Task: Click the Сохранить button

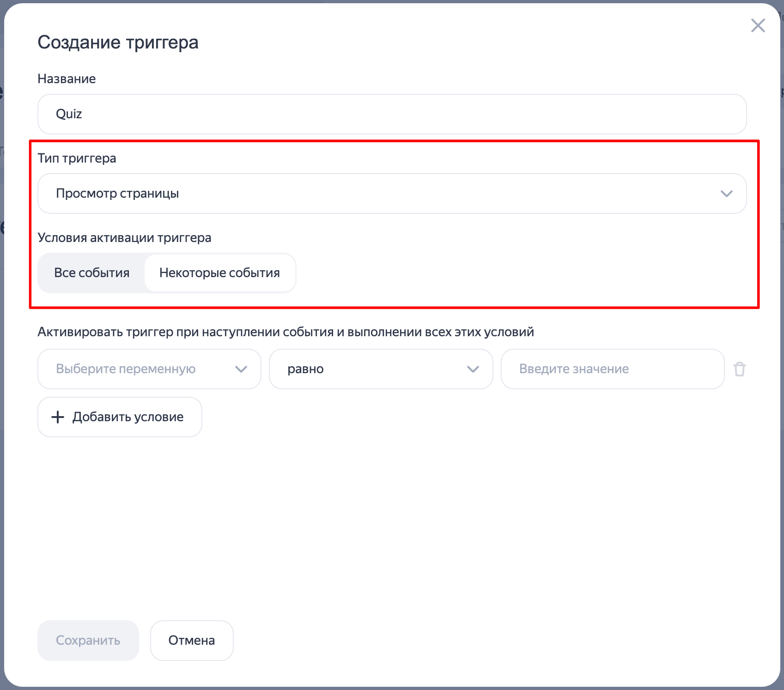Action: pos(88,641)
